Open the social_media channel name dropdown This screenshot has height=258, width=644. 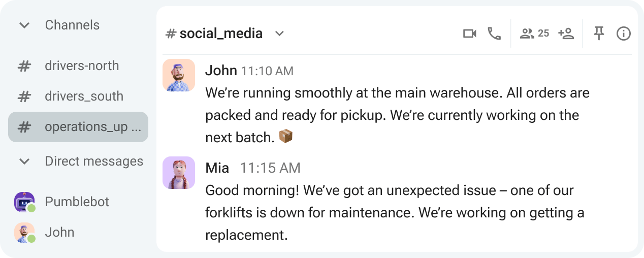point(279,34)
